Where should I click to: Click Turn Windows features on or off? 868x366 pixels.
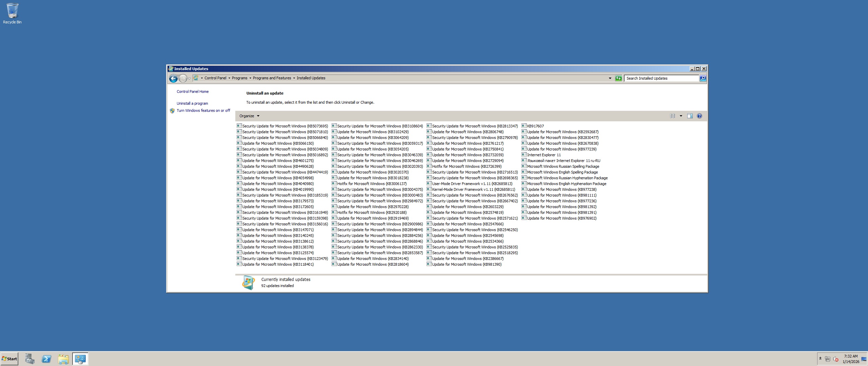pos(203,110)
